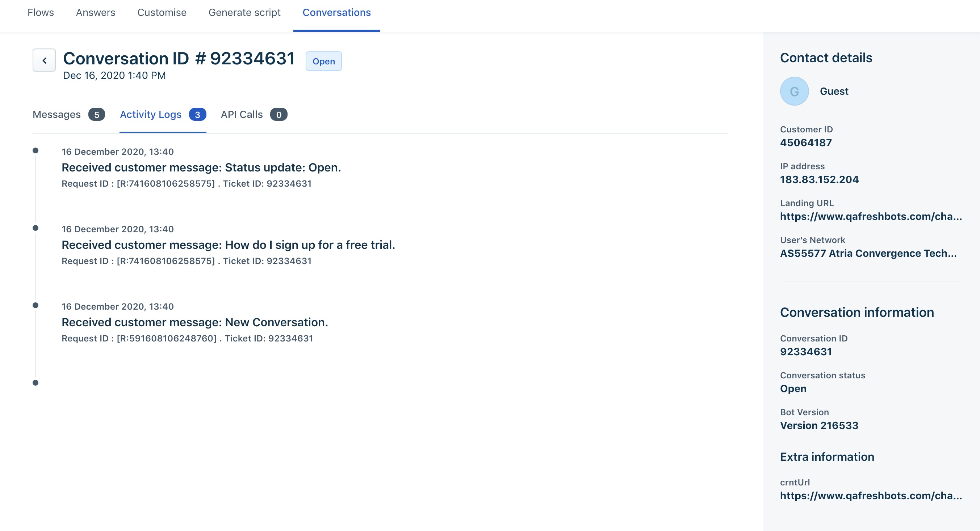This screenshot has width=980, height=531.
Task: Click the New Conversation log entry
Action: tap(194, 322)
